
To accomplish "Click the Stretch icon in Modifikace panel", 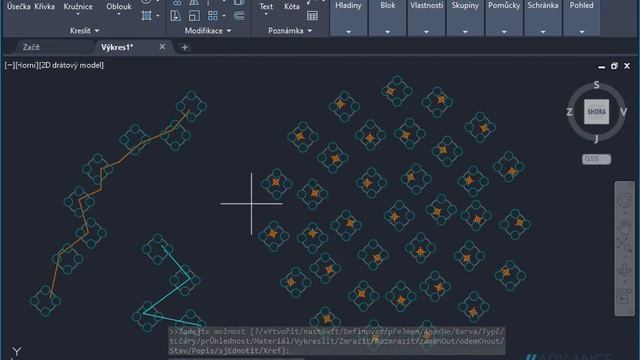I will [x=176, y=16].
